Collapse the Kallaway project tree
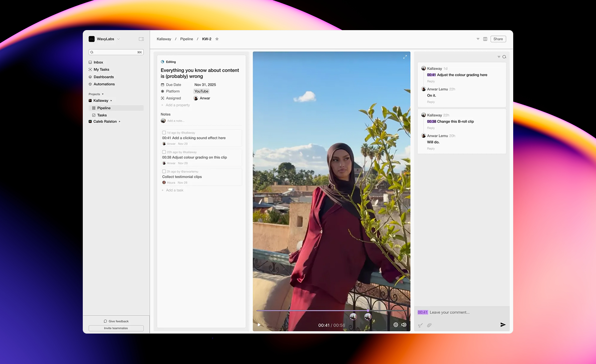Screen dimensions: 596x364 [111, 101]
